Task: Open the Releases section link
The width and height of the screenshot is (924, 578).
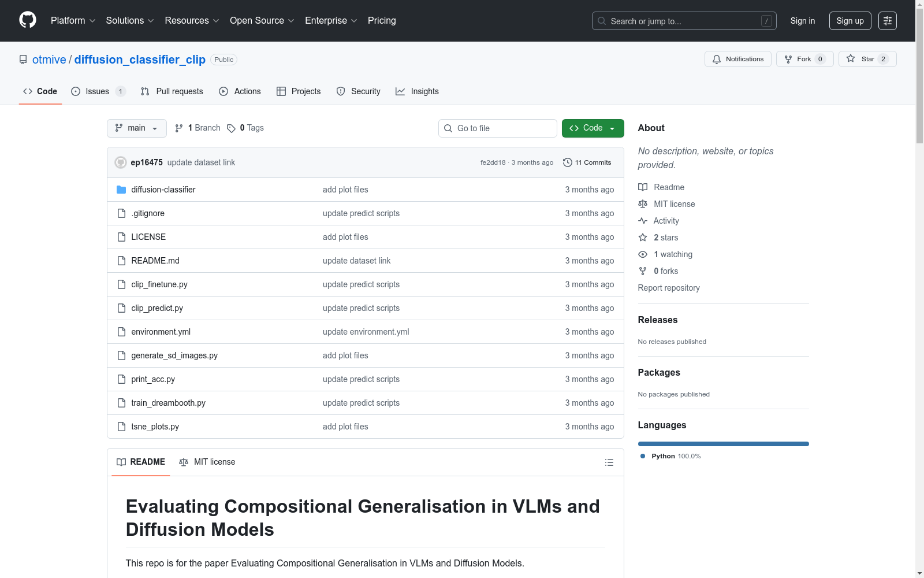Action: point(658,320)
